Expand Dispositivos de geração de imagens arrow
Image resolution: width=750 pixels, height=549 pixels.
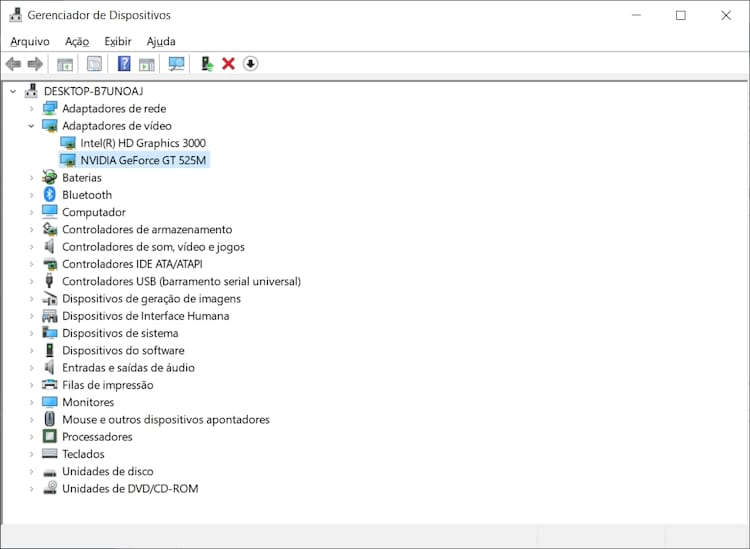(32, 298)
